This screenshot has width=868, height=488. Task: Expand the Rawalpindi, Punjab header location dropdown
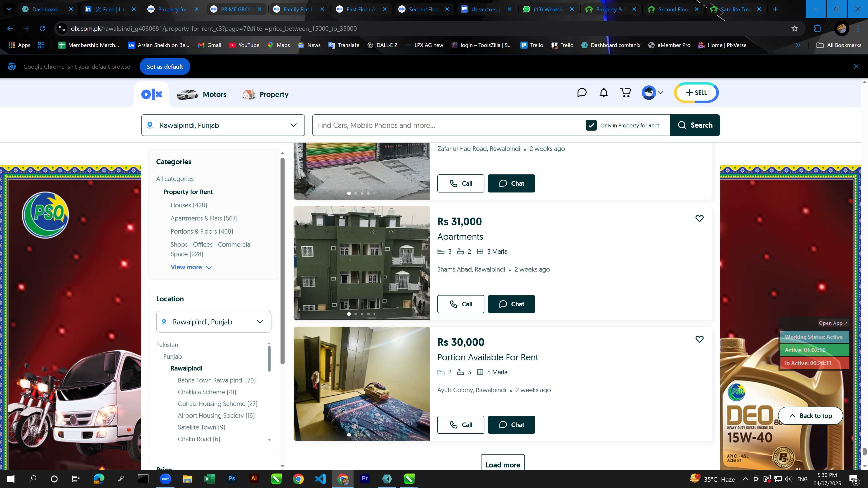tap(223, 125)
